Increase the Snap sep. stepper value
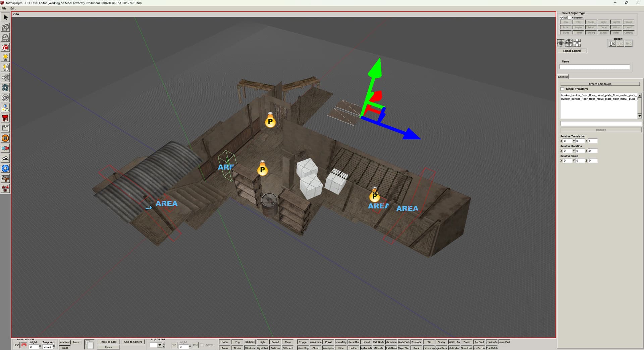Viewport: 644px width, 350px height. 54,345
